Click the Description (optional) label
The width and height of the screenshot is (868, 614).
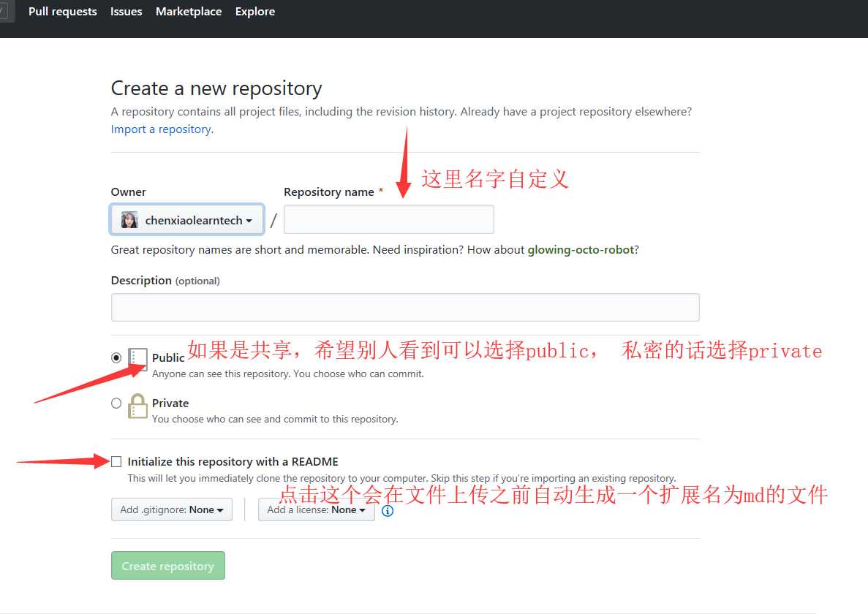(165, 281)
